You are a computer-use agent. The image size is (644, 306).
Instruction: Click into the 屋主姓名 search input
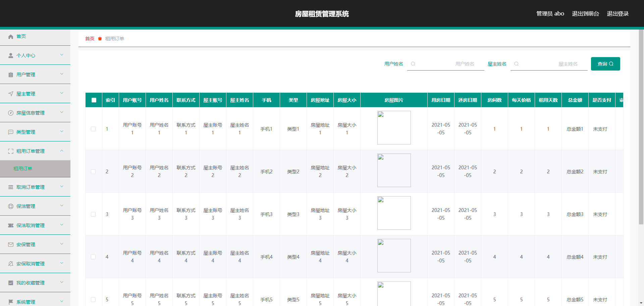[x=549, y=64]
